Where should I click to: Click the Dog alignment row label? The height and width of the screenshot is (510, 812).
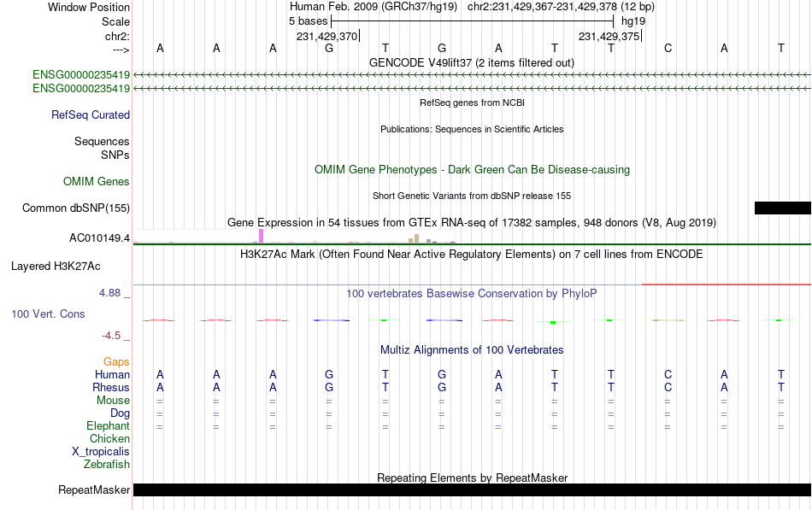click(x=121, y=413)
